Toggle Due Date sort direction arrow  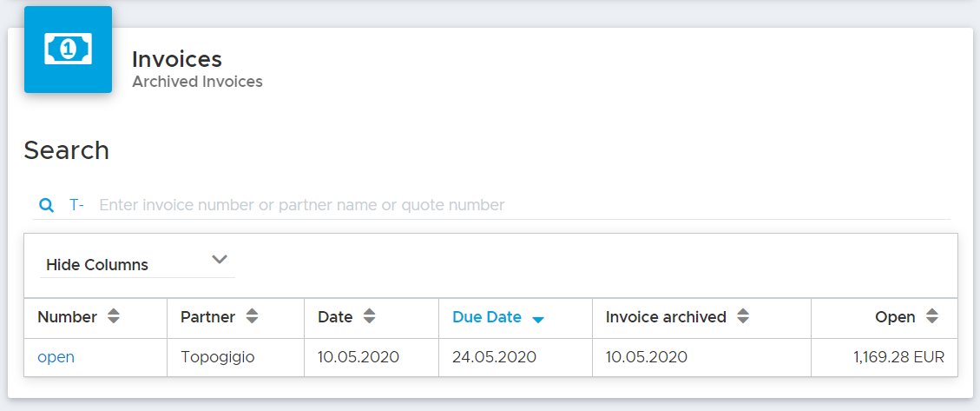coord(537,320)
